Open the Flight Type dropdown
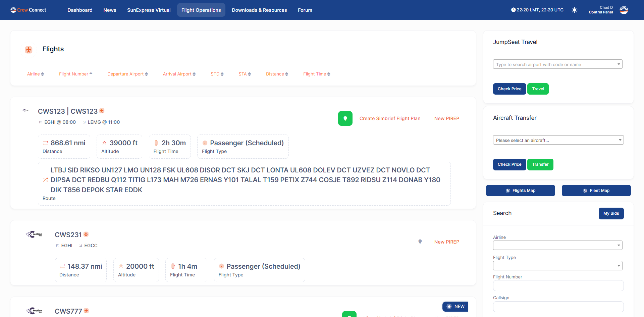Viewport: 644px width, 317px height. 557,265
